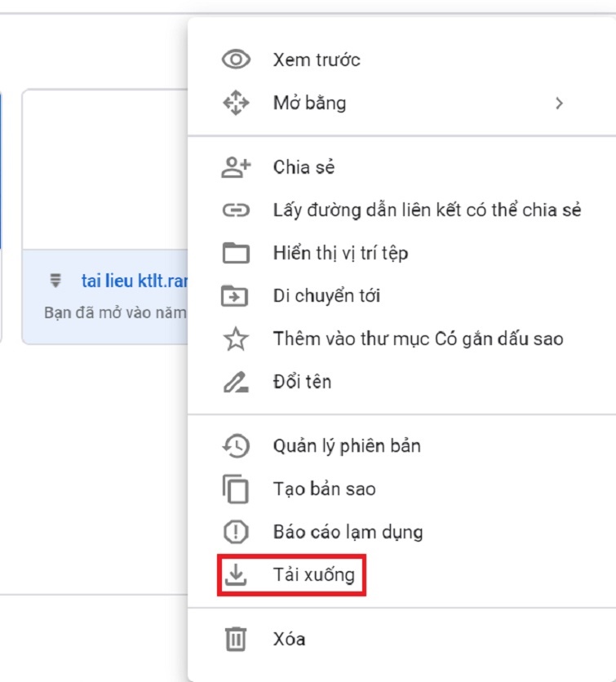Screen dimensions: 616x682
Task: Click the add-person icon beside Chia sẻ
Action: (x=236, y=167)
